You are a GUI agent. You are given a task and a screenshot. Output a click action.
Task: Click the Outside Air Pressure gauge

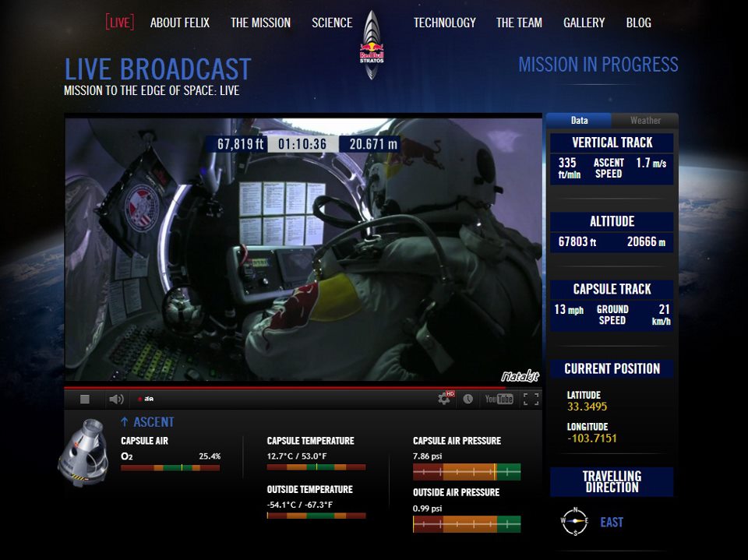[x=467, y=524]
